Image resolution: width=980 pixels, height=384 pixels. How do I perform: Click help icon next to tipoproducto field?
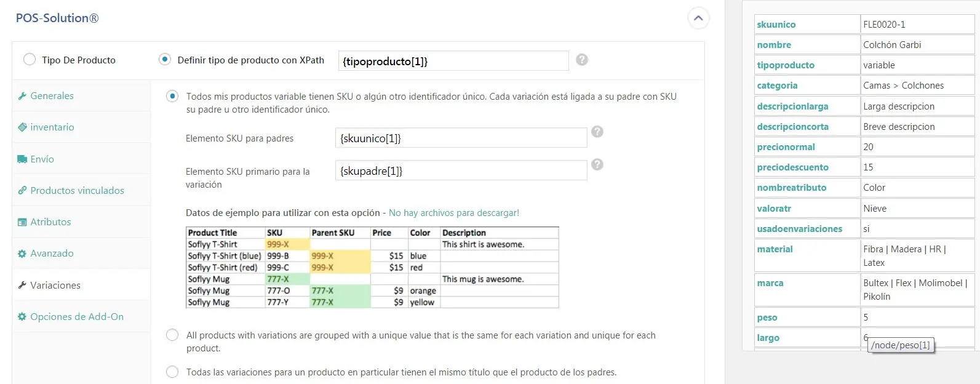click(582, 60)
